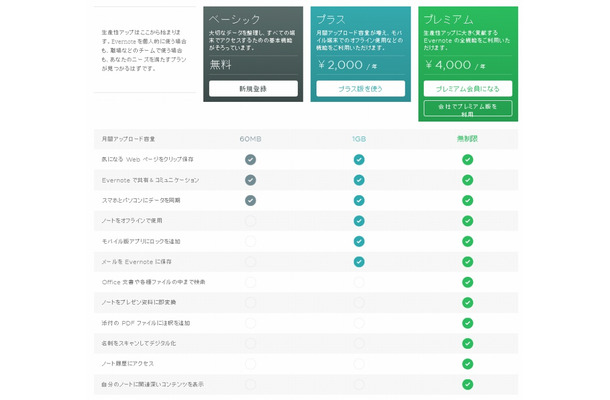Click プレミアム checkmark in 関連深いコンテンツを表示 row
610x400 pixels.
click(468, 384)
